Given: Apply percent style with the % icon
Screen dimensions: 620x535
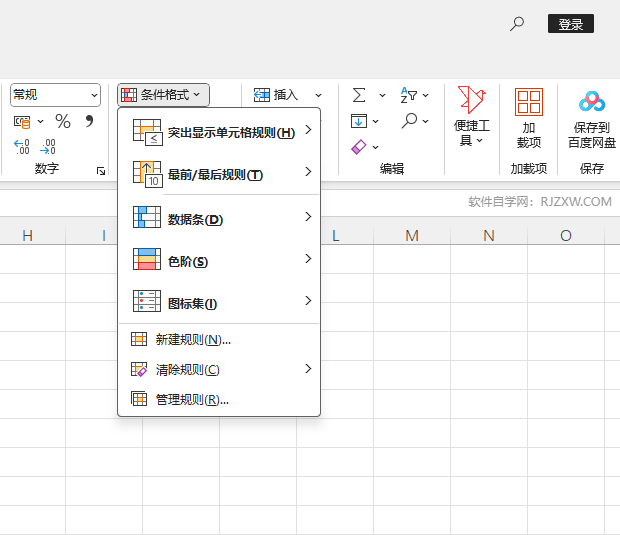Looking at the screenshot, I should point(63,121).
